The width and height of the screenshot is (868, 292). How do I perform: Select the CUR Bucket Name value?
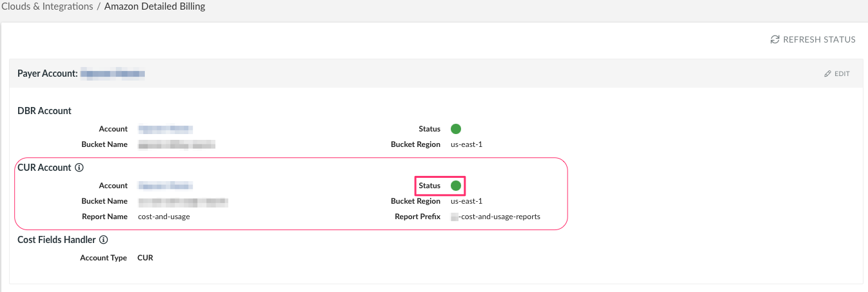183,201
